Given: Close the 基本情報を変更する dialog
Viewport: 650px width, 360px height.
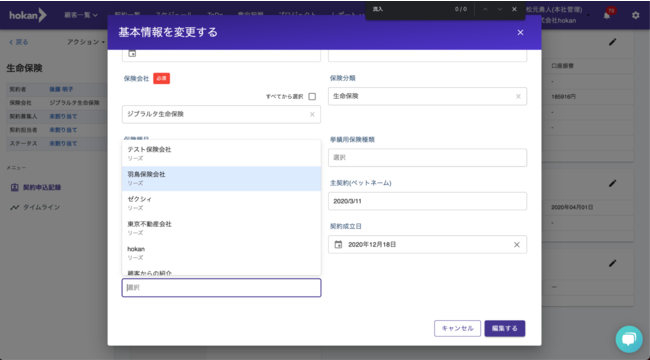Looking at the screenshot, I should coord(520,32).
